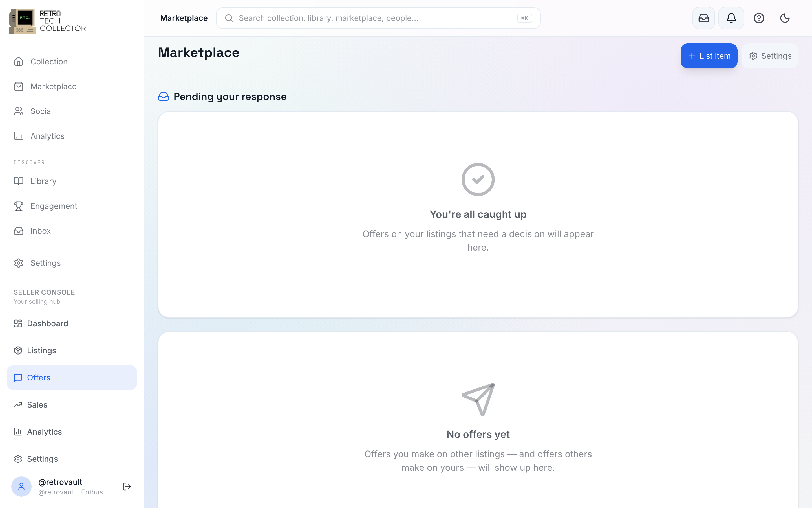
Task: Click the Marketplace page heading
Action: 199,53
